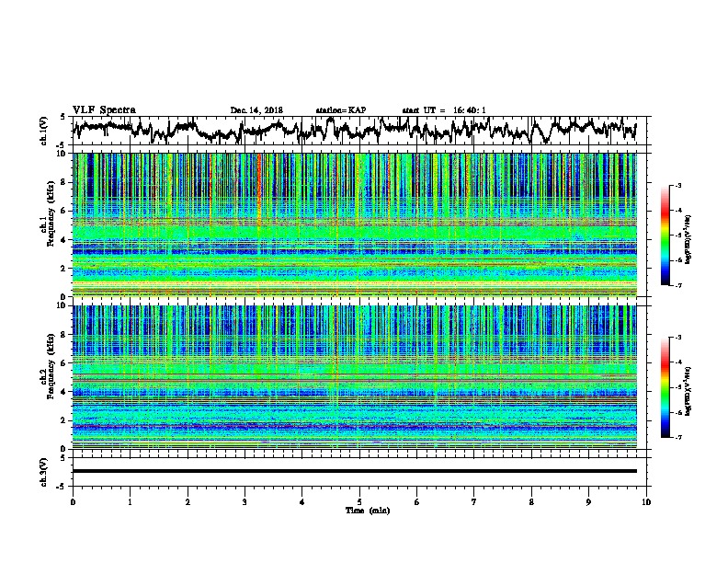Viewport: 728px width, 563px height.
Task: Click the ch.1 colorbar log(PSD) unit label
Action: pos(688,240)
